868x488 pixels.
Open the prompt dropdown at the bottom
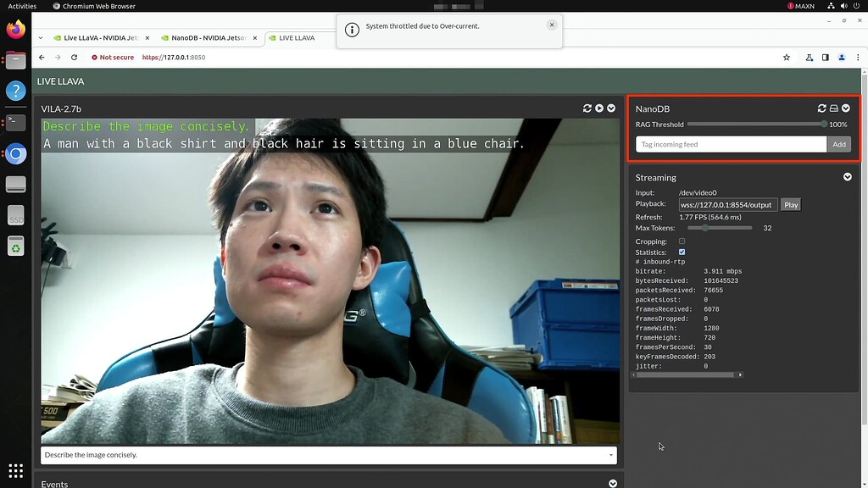(x=611, y=455)
